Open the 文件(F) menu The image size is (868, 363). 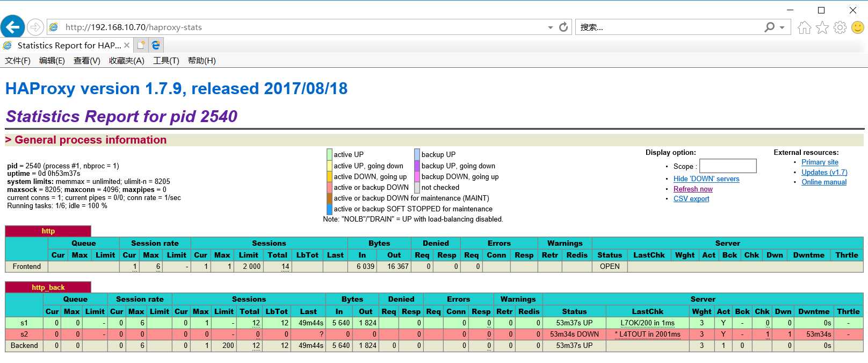click(x=18, y=60)
